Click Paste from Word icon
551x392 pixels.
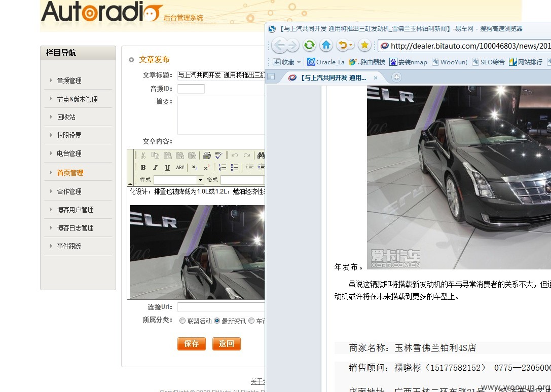pos(192,155)
